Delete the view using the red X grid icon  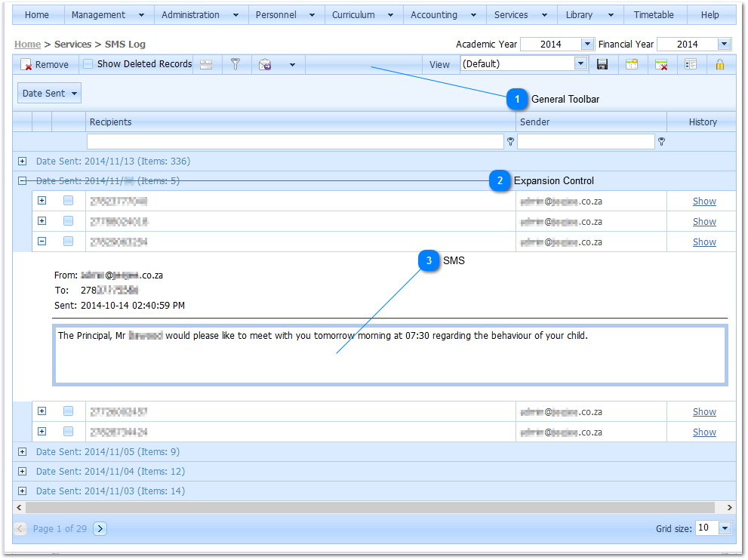click(661, 64)
